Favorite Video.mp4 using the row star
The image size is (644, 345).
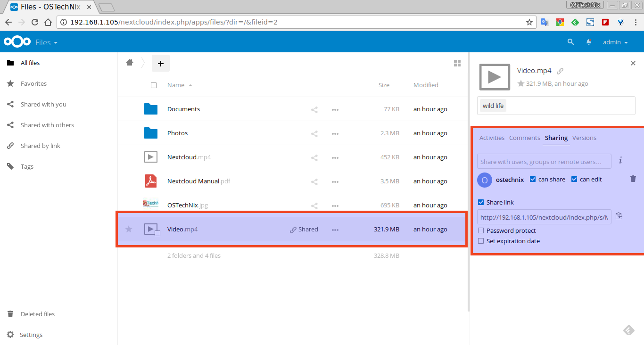pos(129,230)
